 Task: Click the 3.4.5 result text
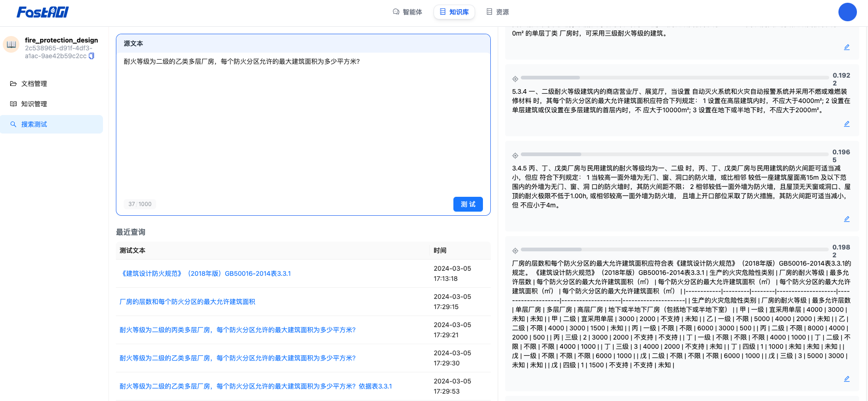(681, 187)
